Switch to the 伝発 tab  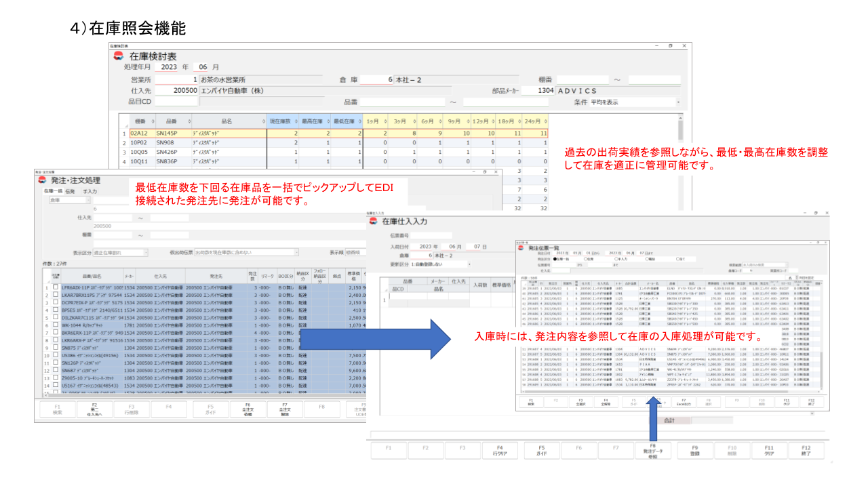pyautogui.click(x=71, y=192)
